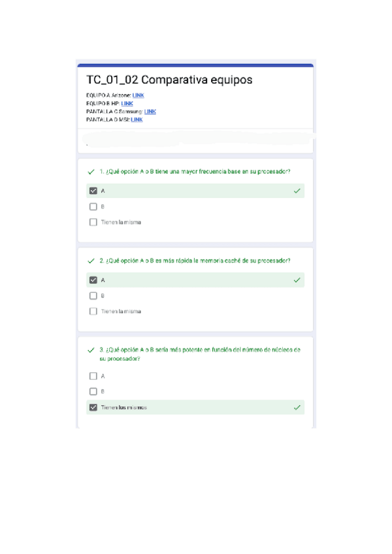The width and height of the screenshot is (392, 554).
Task: Uncheck 'Tienen los mismos' in question 3
Action: click(x=93, y=407)
